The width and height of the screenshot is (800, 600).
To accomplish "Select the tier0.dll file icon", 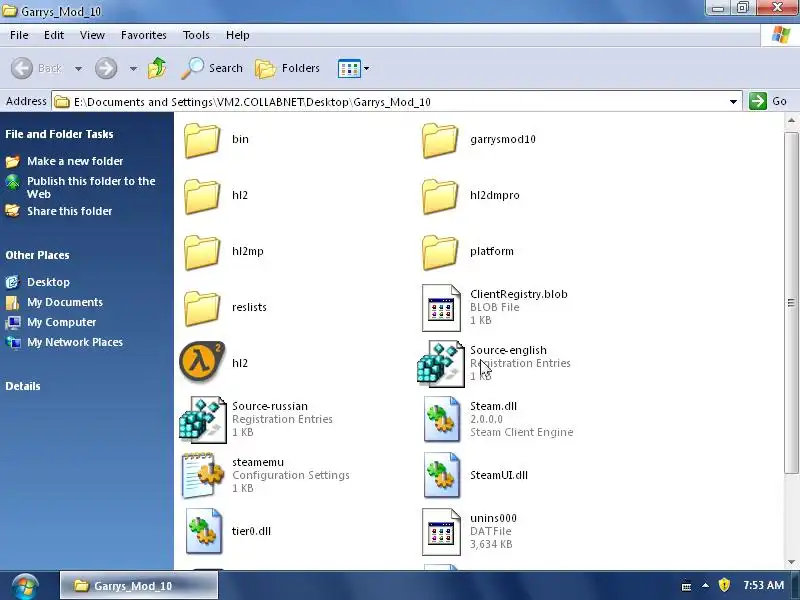I will coord(204,531).
